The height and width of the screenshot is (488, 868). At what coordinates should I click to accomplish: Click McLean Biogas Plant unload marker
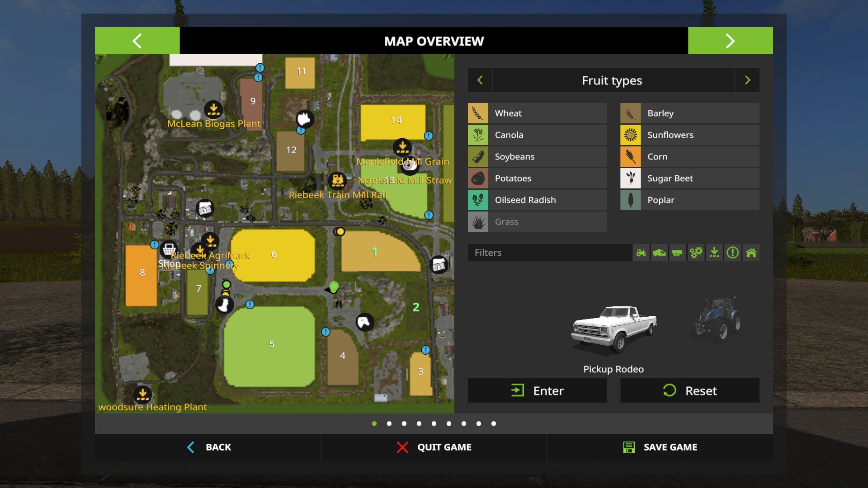213,109
